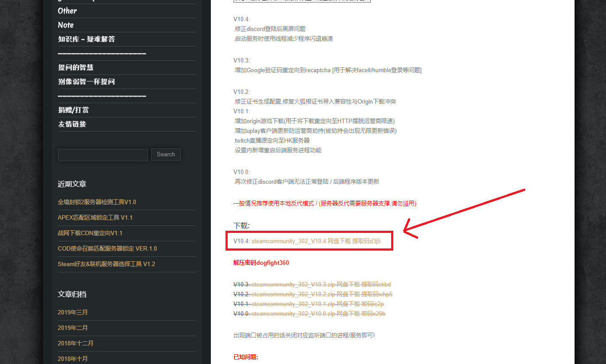This screenshot has height=364, width=606.
Task: Click text 出现端口被占用的话关闭对应监听端口的进程/服务即可!
Action: pyautogui.click(x=304, y=335)
